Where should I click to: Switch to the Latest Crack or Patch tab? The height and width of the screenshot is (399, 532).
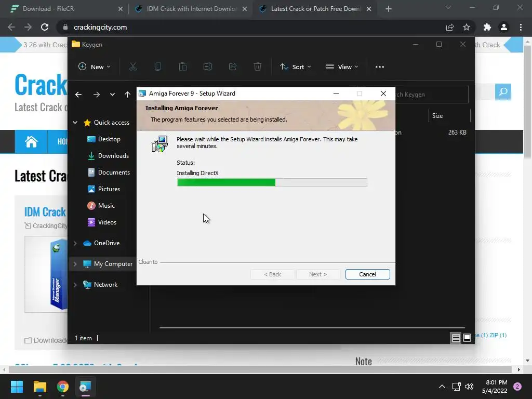pos(315,9)
